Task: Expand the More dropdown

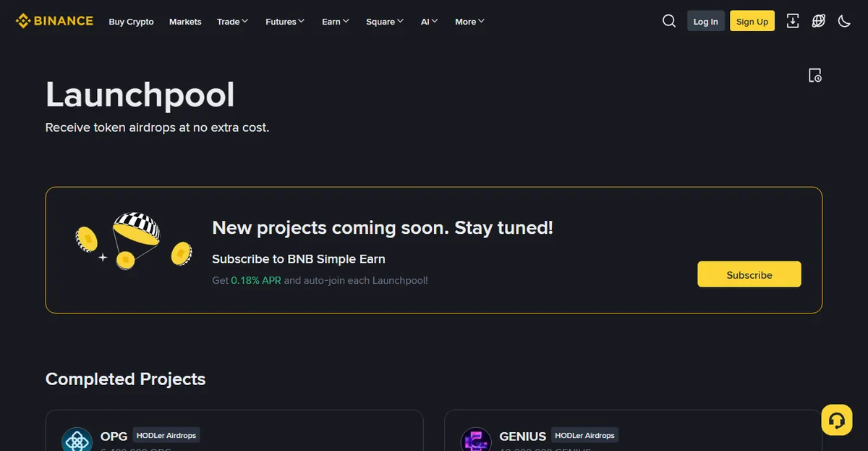Action: pyautogui.click(x=470, y=22)
